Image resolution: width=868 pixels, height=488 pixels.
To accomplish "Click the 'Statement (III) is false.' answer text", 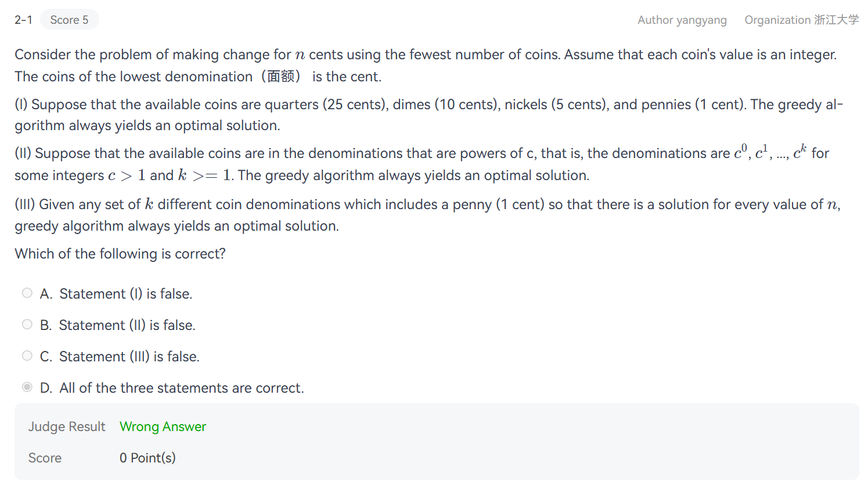I will pyautogui.click(x=129, y=357).
